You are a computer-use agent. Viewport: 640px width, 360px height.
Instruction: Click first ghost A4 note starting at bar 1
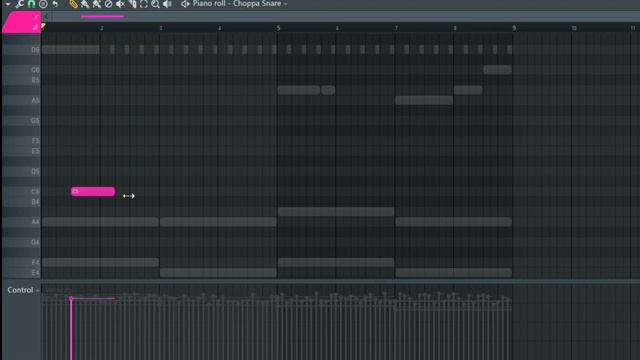[100, 222]
